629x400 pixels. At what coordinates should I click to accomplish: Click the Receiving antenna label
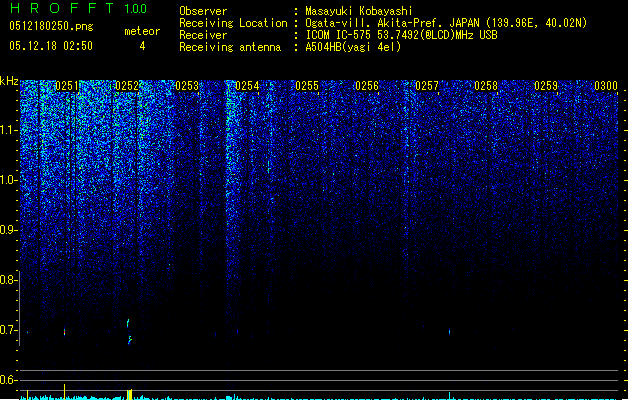coord(230,47)
